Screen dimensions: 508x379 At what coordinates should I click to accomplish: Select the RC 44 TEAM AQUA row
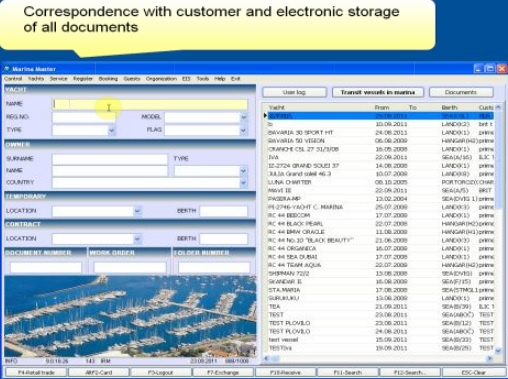tap(380, 265)
